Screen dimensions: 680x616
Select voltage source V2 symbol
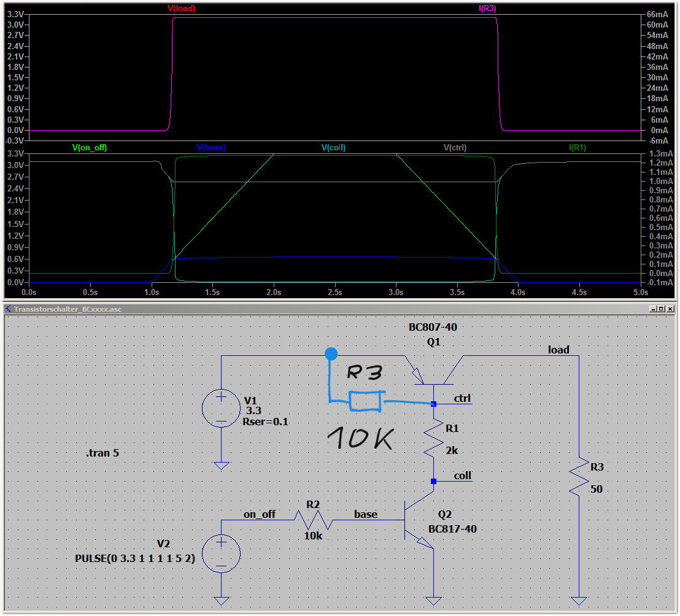click(x=221, y=553)
